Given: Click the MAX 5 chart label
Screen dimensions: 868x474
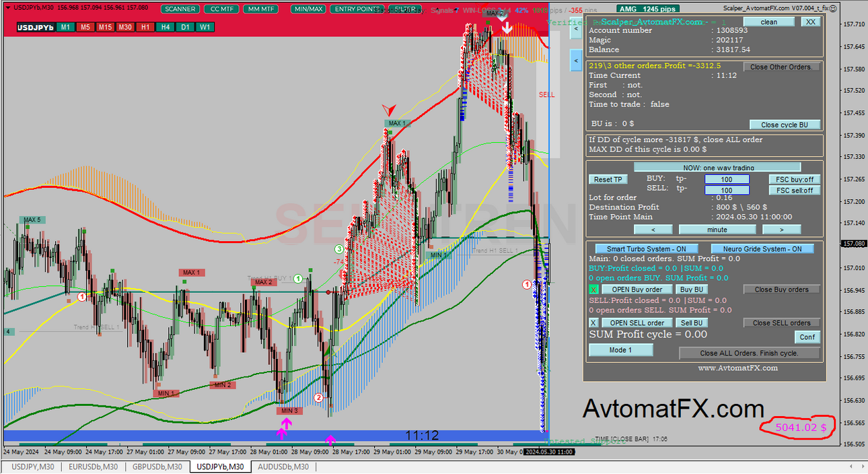Looking at the screenshot, I should [32, 219].
